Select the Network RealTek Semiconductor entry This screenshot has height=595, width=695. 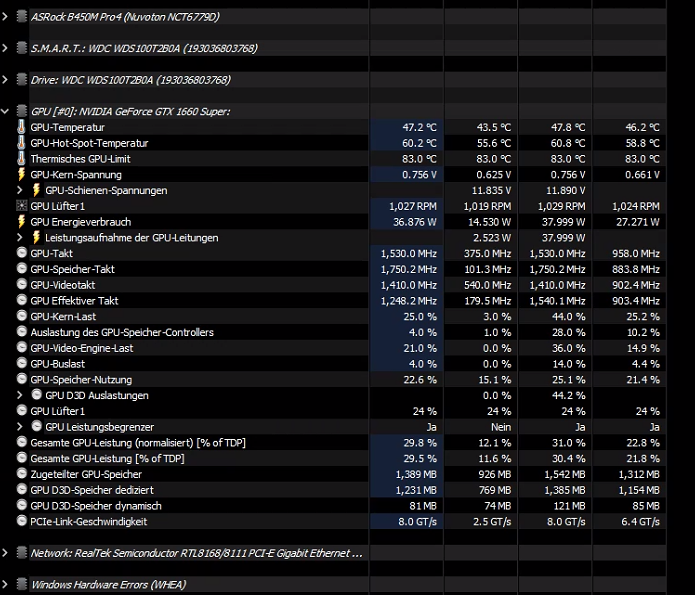[196, 553]
